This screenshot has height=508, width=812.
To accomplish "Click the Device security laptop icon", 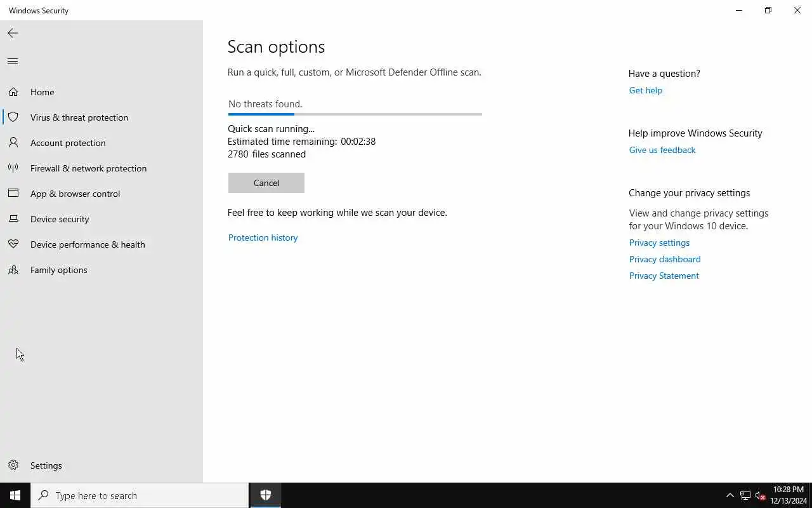I will 13,219.
